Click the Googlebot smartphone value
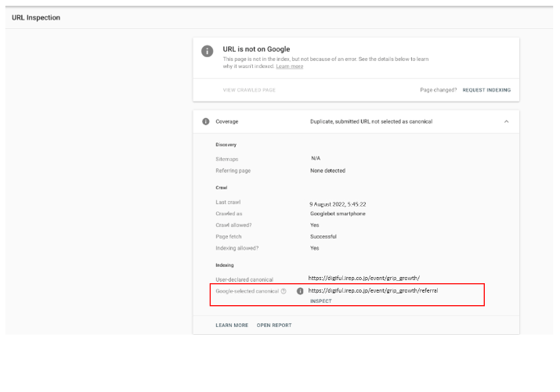The height and width of the screenshot is (392, 560). [338, 214]
